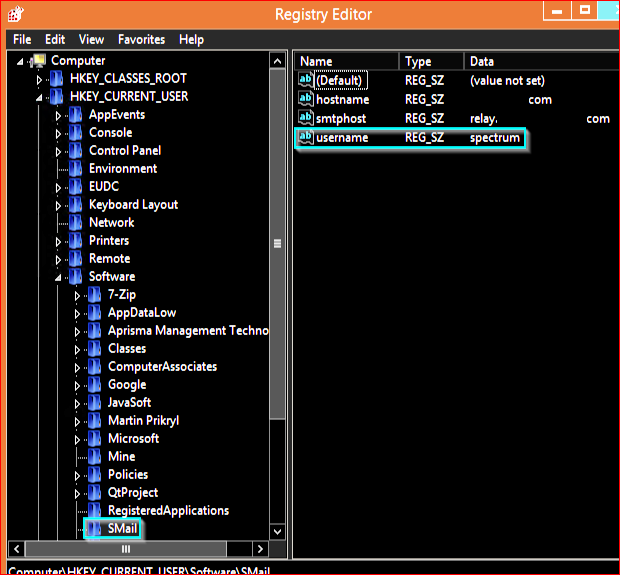Select the SMail key folder icon
The width and height of the screenshot is (620, 575).
[95, 528]
